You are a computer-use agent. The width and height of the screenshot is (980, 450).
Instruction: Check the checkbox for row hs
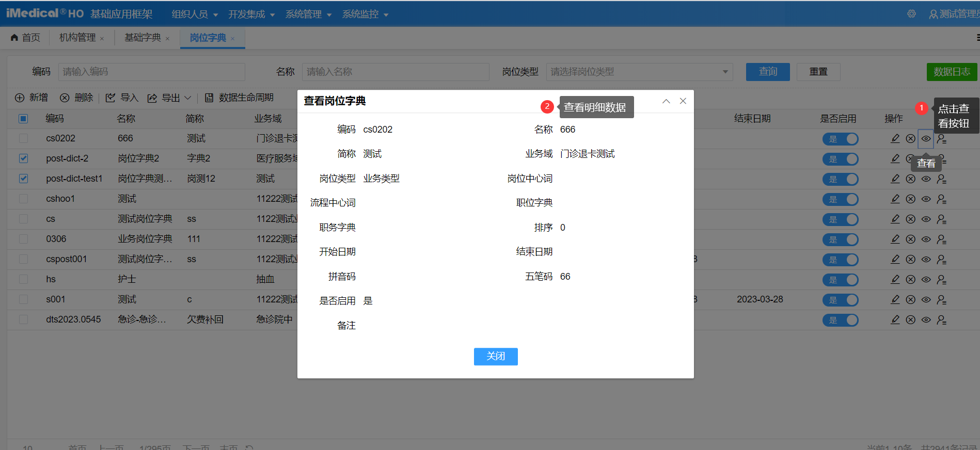[x=23, y=279]
